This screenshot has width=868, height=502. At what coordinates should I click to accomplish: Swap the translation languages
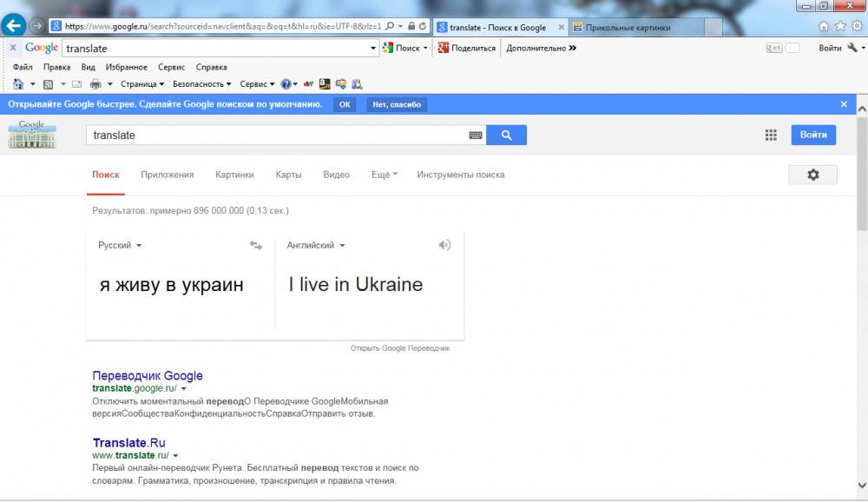[255, 246]
